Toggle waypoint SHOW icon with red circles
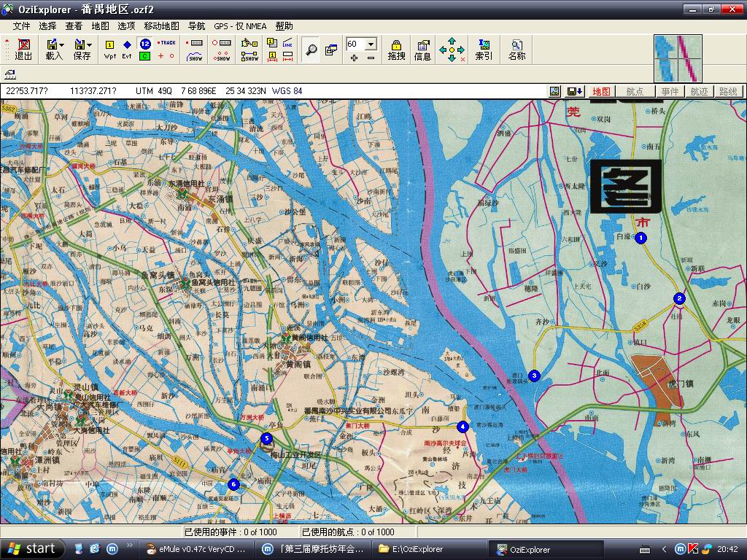This screenshot has height=560, width=747. pos(222,56)
